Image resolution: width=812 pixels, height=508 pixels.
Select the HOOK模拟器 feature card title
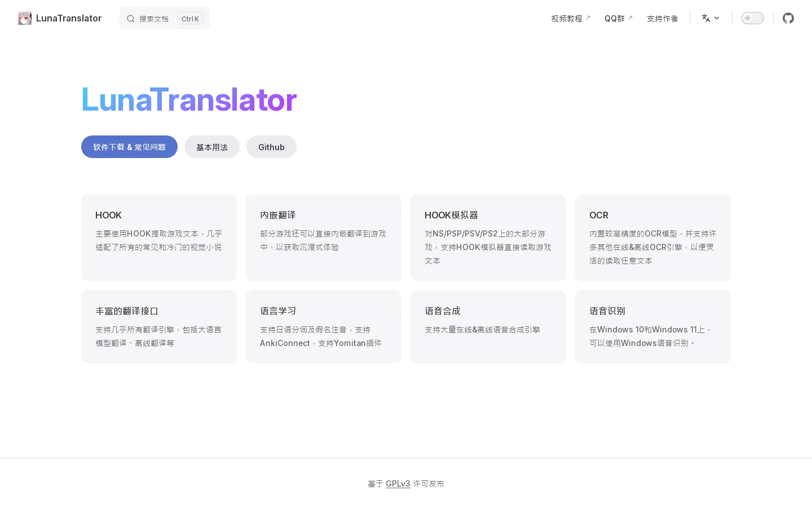pyautogui.click(x=451, y=215)
